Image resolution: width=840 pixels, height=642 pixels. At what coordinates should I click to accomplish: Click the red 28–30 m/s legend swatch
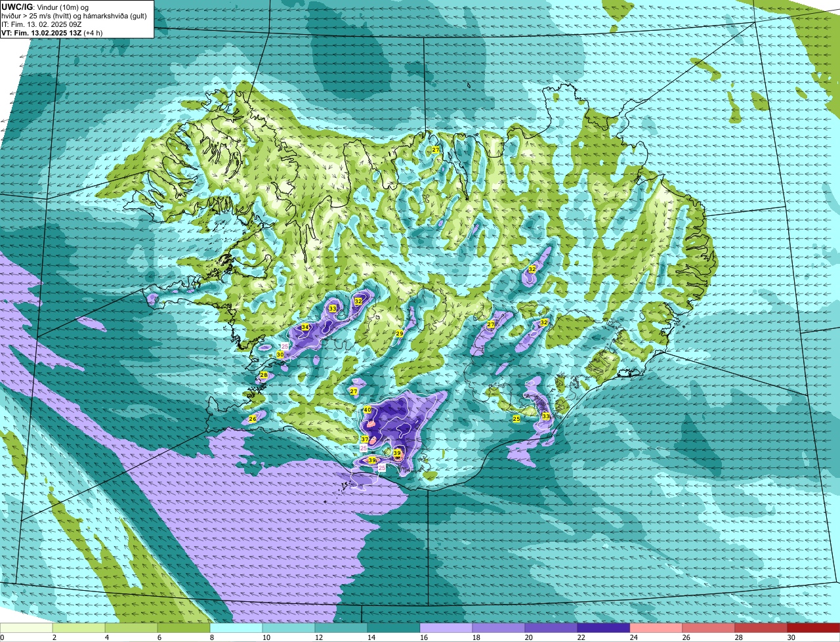(x=761, y=628)
